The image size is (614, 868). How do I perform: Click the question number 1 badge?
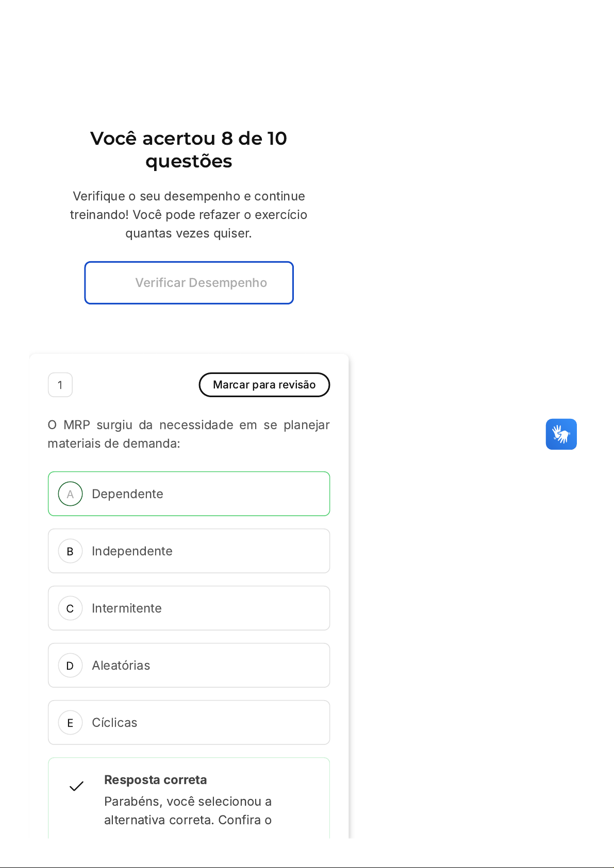pyautogui.click(x=60, y=385)
